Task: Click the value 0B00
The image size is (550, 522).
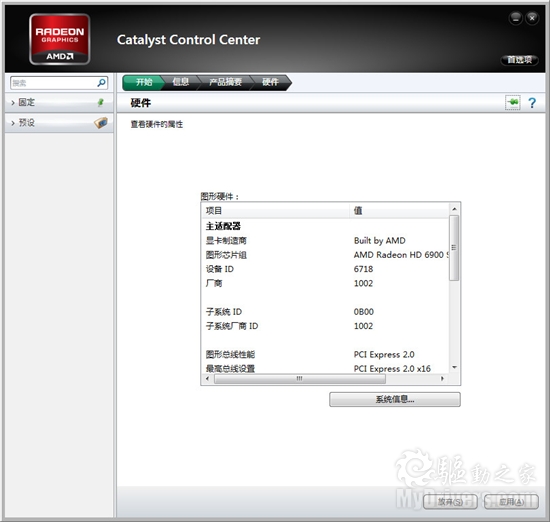Action: (x=364, y=312)
